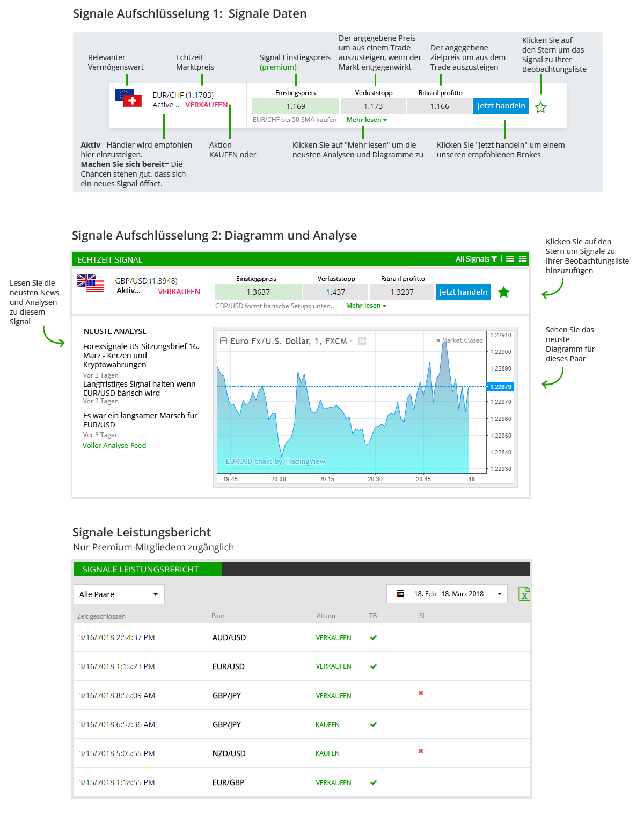Open the Alle Paare dropdown
644x827 pixels.
(119, 594)
